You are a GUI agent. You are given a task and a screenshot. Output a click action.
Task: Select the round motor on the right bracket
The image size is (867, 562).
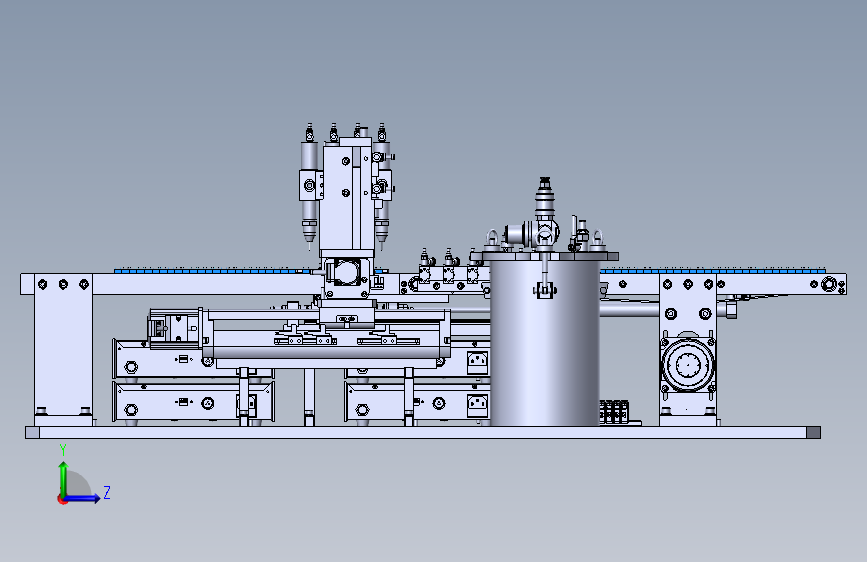[688, 364]
